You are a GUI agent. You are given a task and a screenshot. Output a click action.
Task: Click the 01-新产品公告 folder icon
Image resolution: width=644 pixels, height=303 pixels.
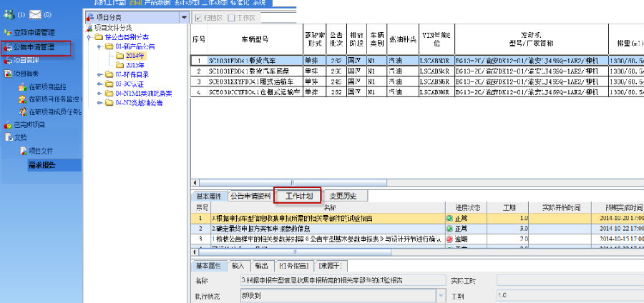pos(109,46)
